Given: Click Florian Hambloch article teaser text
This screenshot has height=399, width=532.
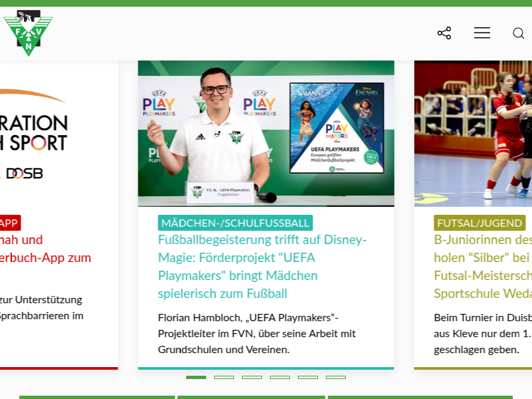Looking at the screenshot, I should [x=257, y=333].
